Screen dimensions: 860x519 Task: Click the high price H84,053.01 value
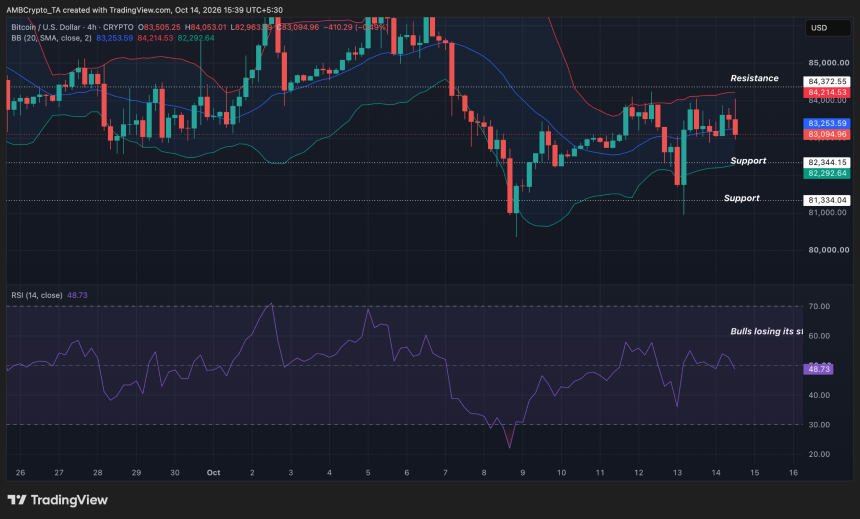point(206,27)
